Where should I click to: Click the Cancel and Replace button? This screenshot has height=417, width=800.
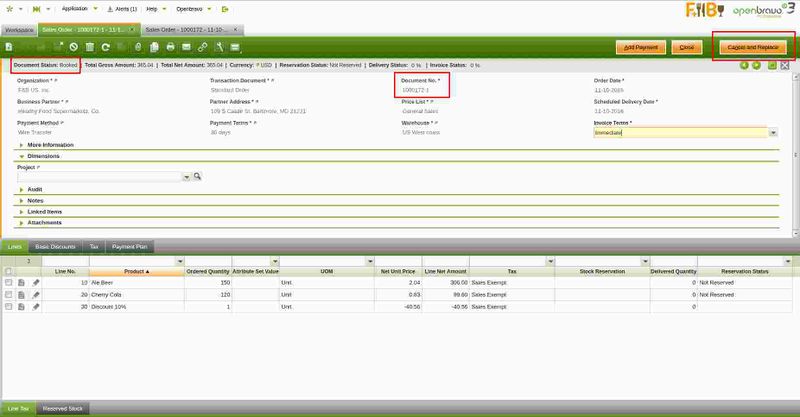tap(747, 47)
